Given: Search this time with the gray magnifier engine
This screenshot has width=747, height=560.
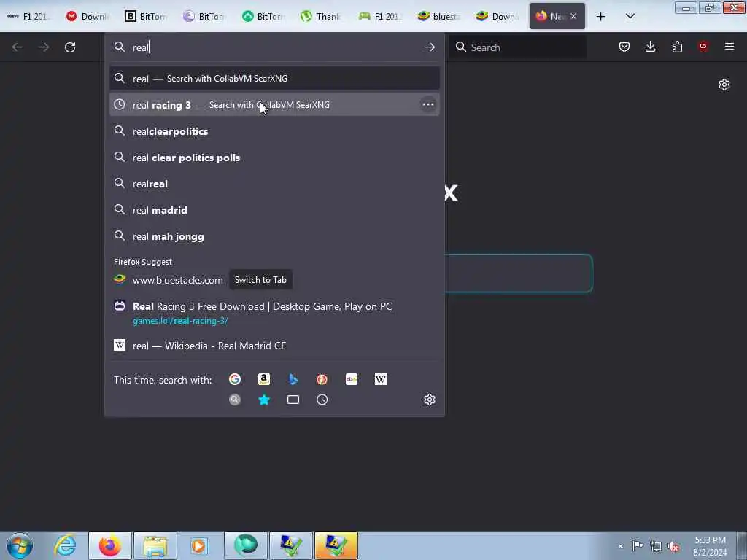Looking at the screenshot, I should pyautogui.click(x=235, y=400).
